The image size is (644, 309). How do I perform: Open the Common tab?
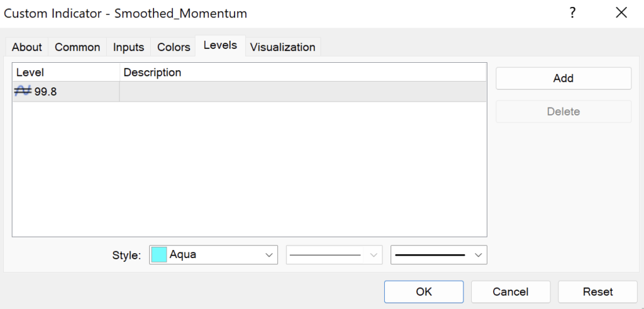77,47
